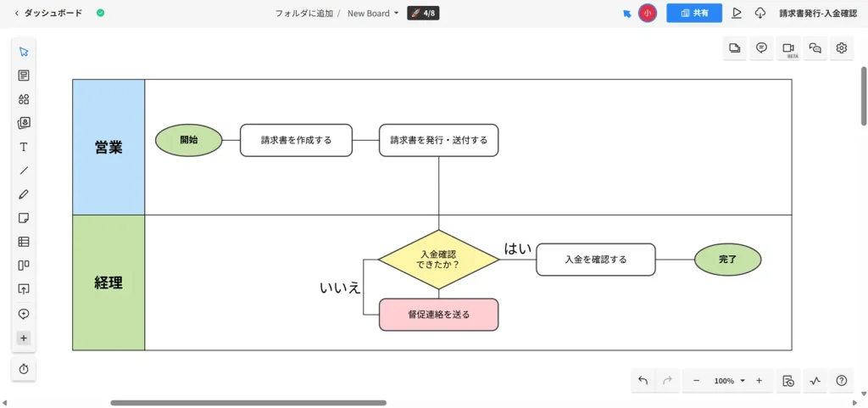
Task: Click the undo arrow button
Action: (643, 381)
